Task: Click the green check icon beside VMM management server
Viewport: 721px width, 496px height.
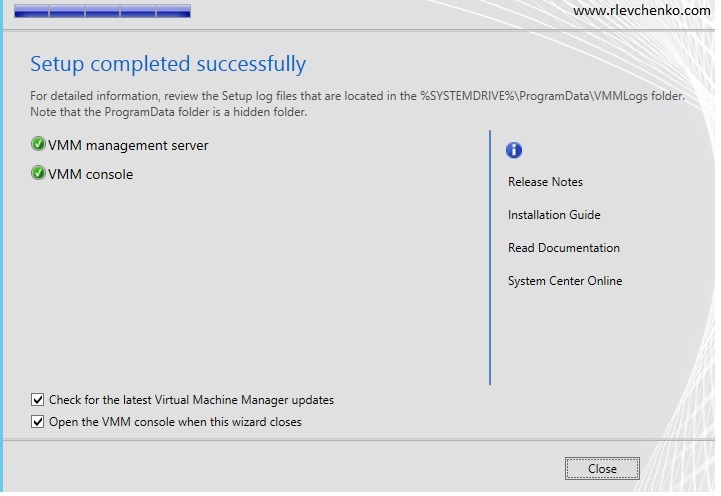Action: pyautogui.click(x=38, y=145)
